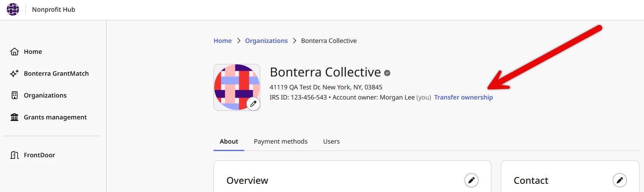
Task: Edit the Contact section via pencil icon
Action: pos(620,180)
